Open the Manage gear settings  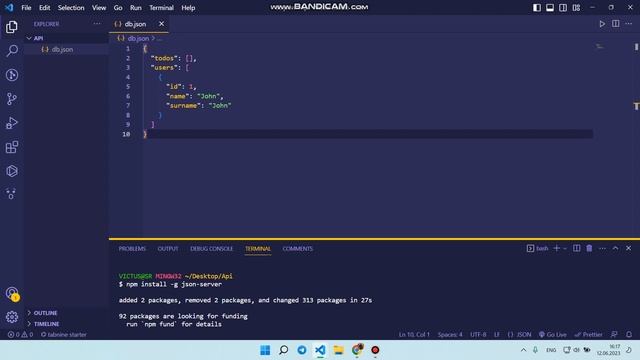[12, 317]
